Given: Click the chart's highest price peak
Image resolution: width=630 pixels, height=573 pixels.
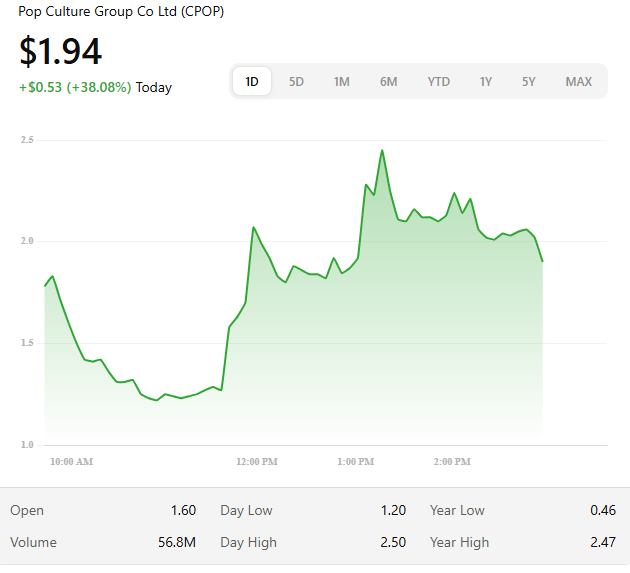Looking at the screenshot, I should click(x=382, y=151).
